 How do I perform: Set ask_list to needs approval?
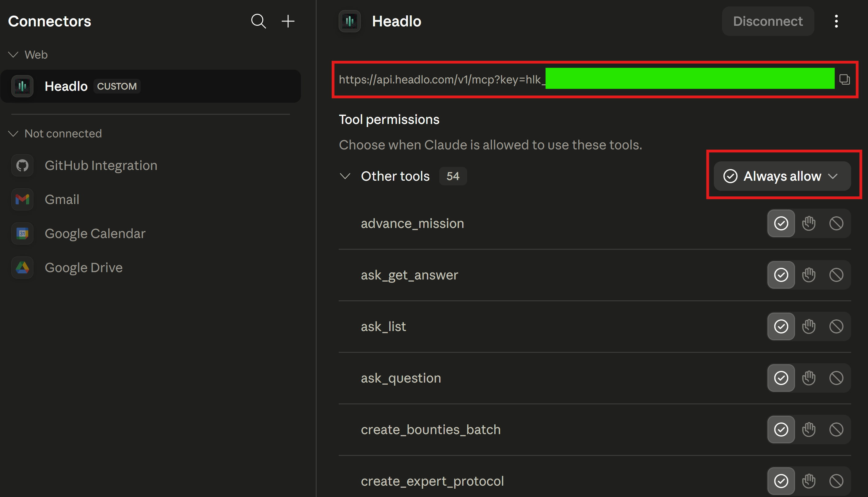[809, 327]
